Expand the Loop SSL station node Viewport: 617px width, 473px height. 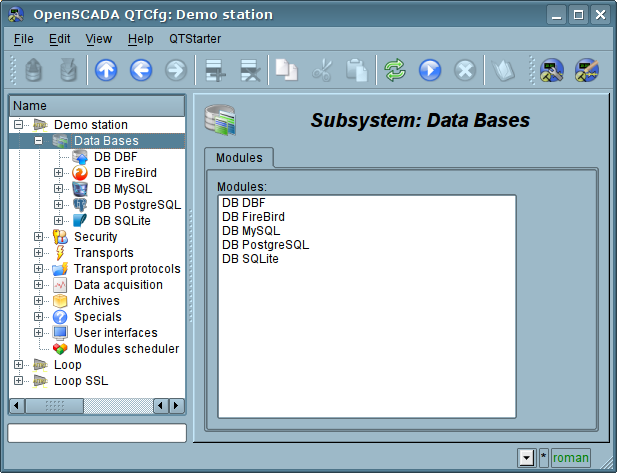(x=18, y=381)
